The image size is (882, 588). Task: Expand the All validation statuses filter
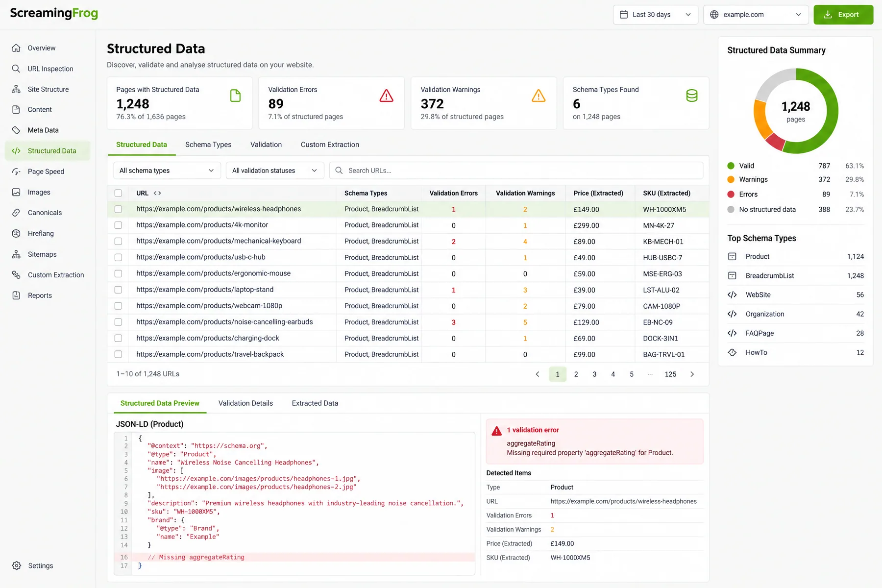coord(275,171)
